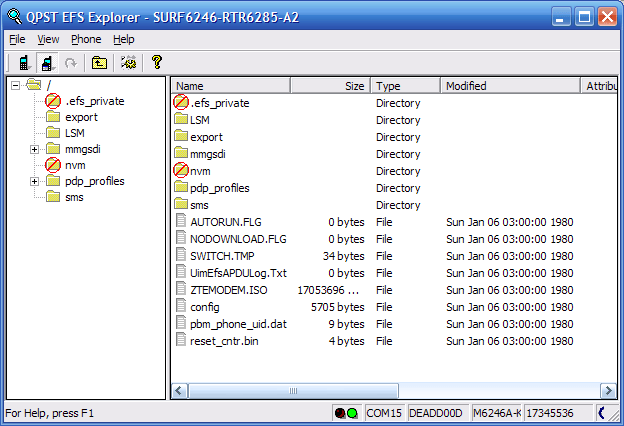Click the up-one-folder toolbar icon
Screen dimensions: 624x426
point(99,63)
